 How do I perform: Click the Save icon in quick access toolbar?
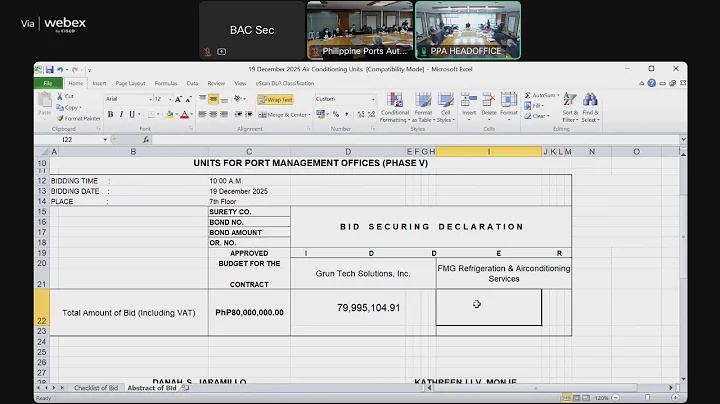[49, 70]
